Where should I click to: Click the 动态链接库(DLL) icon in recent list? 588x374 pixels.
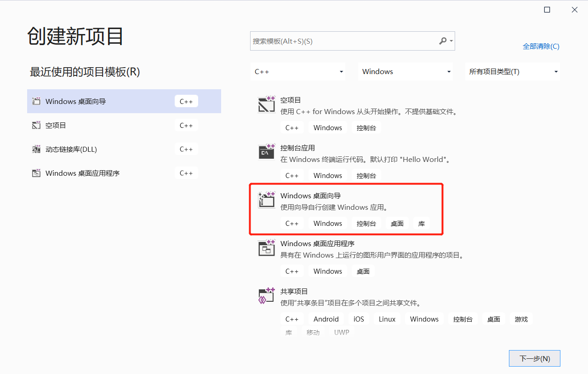36,149
